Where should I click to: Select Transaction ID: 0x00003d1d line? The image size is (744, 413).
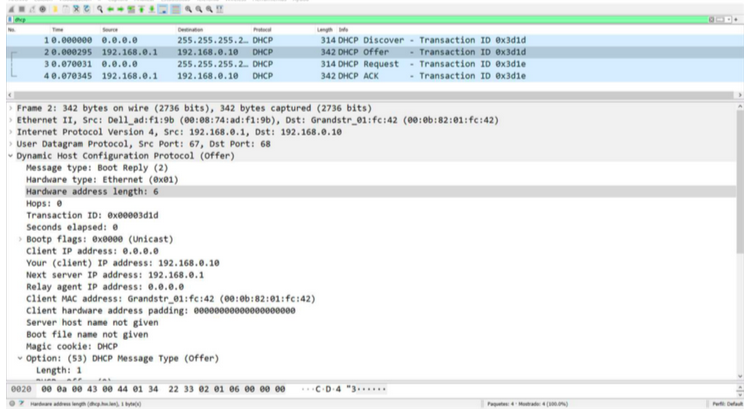coord(92,216)
